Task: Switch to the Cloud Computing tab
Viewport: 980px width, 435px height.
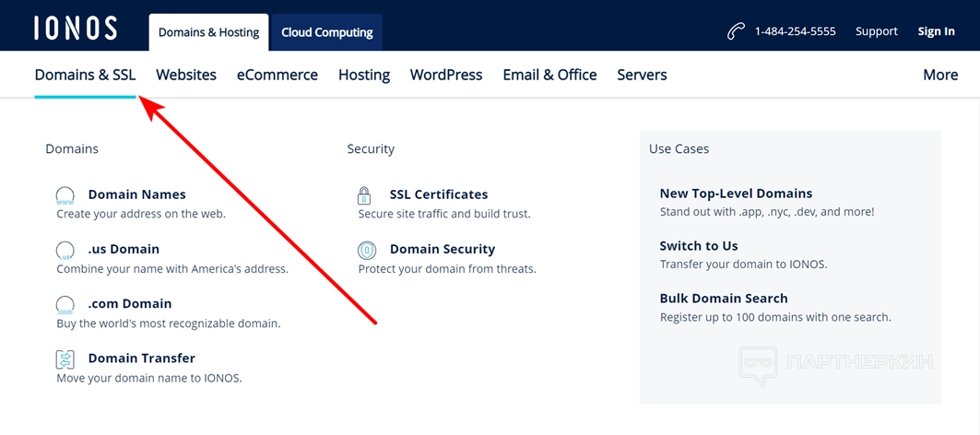Action: pyautogui.click(x=326, y=32)
